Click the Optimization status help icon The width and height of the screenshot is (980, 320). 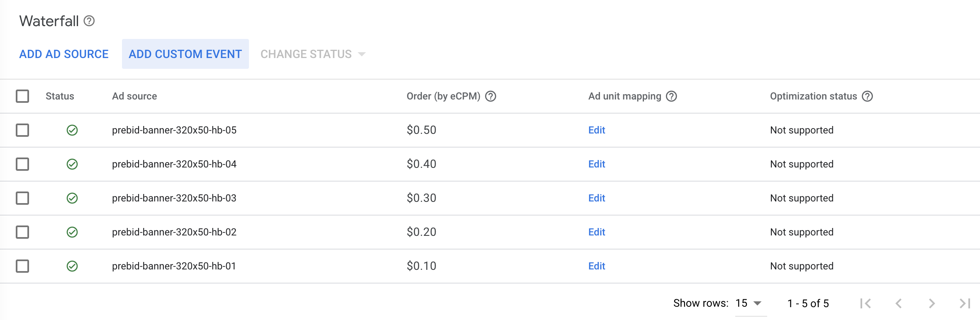click(x=867, y=96)
